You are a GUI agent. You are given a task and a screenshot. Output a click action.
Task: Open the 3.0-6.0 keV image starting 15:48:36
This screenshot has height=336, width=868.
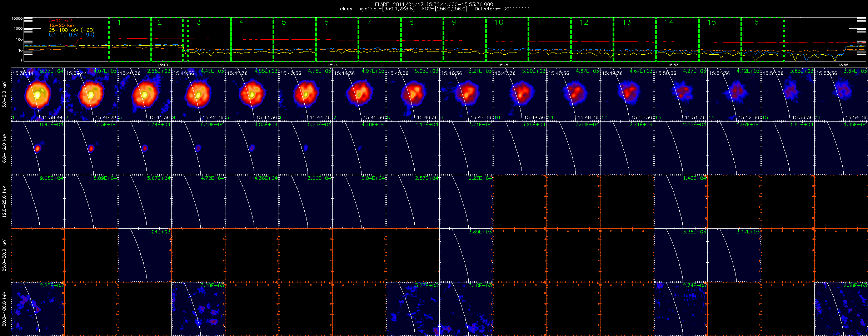573,94
